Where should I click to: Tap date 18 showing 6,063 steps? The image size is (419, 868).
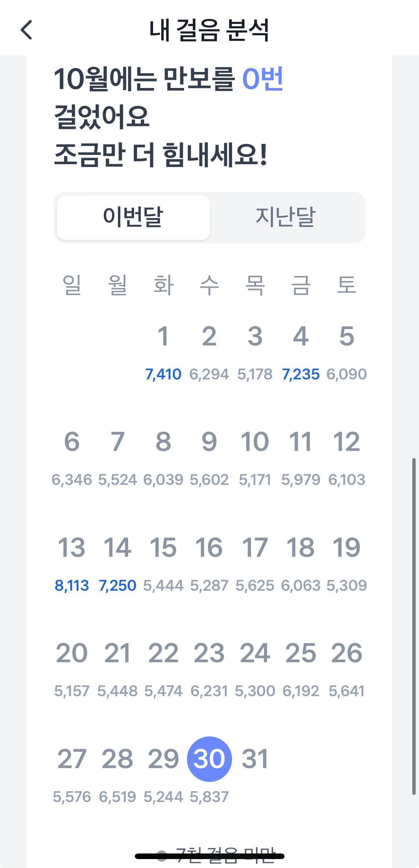click(301, 548)
